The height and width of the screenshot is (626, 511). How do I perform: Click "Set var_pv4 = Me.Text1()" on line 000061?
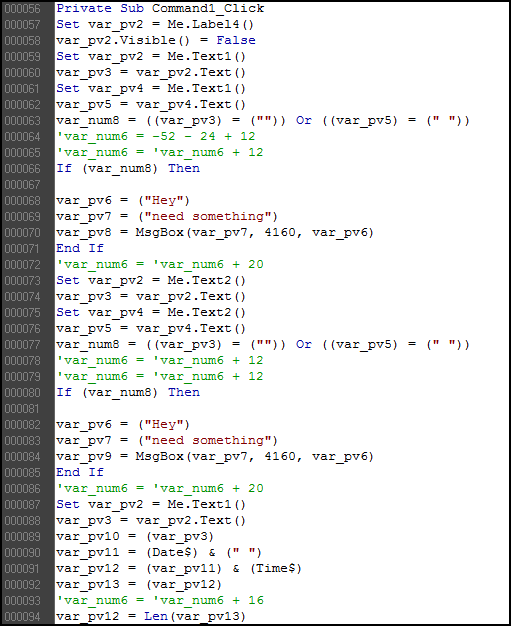(151, 89)
